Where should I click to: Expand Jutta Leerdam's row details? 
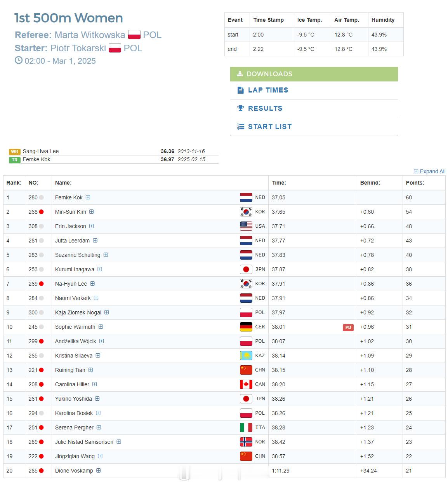click(x=95, y=241)
